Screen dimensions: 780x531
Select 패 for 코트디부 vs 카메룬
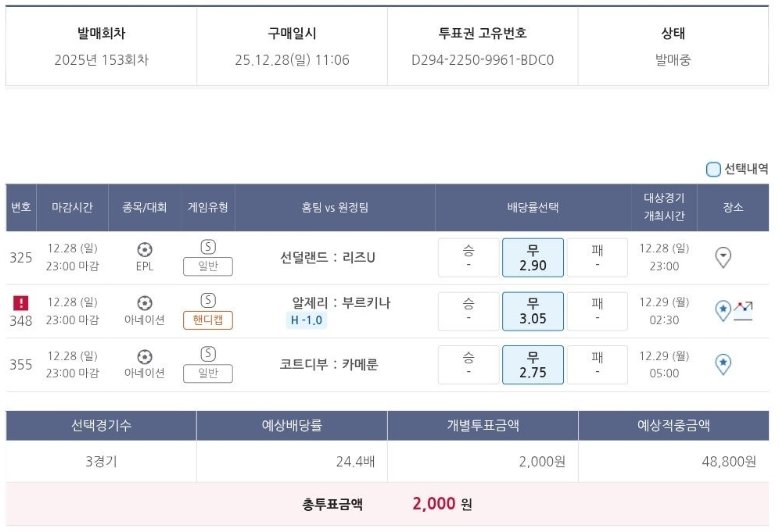597,364
